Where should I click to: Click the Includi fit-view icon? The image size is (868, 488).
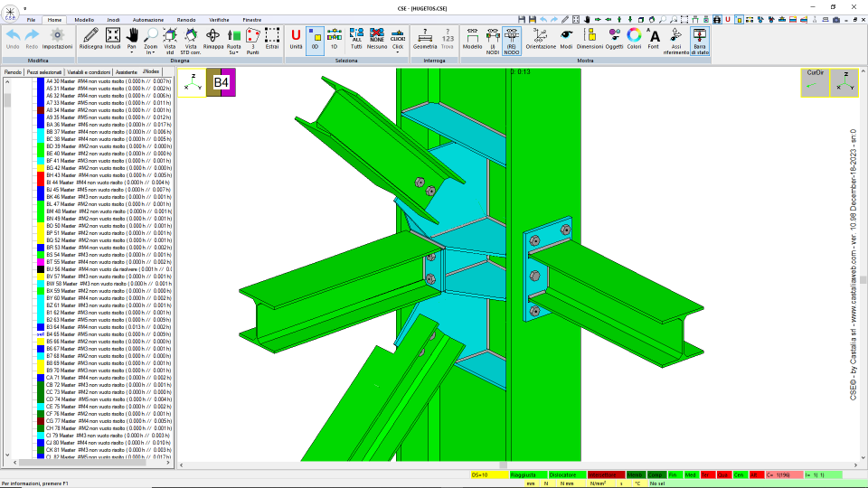click(x=112, y=36)
